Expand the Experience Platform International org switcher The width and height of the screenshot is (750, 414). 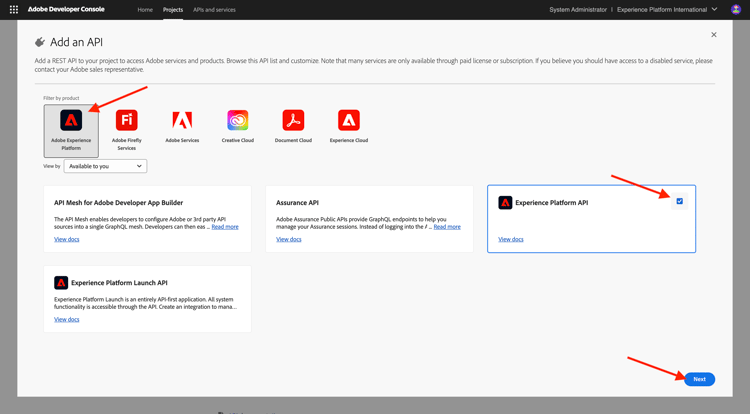click(667, 9)
